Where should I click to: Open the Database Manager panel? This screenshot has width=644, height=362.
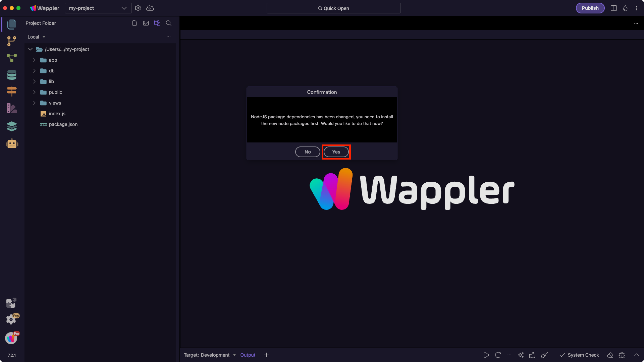coord(11,75)
